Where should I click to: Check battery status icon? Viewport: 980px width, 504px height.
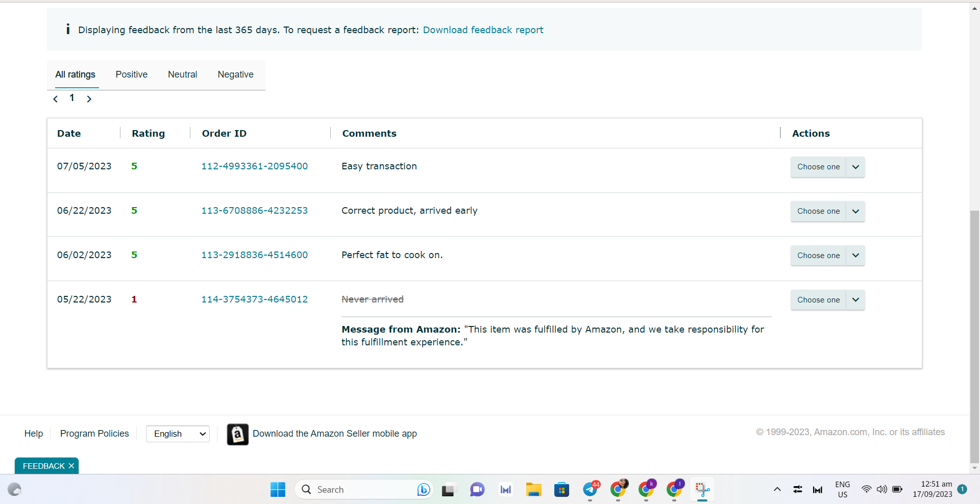pyautogui.click(x=897, y=489)
